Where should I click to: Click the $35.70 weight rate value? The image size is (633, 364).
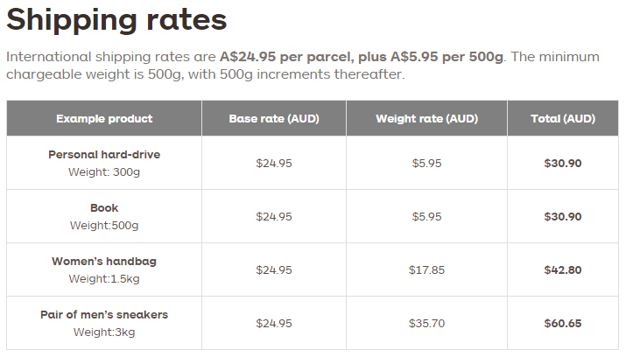coord(426,323)
